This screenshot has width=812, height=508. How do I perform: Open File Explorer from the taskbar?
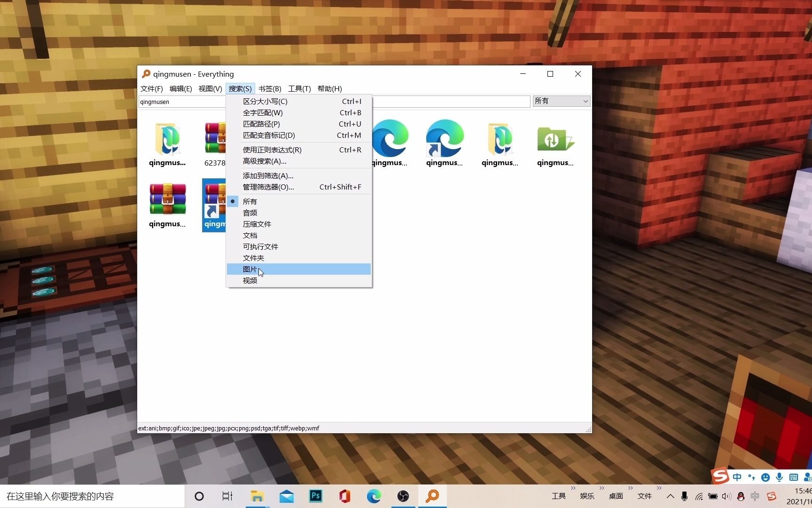[257, 496]
